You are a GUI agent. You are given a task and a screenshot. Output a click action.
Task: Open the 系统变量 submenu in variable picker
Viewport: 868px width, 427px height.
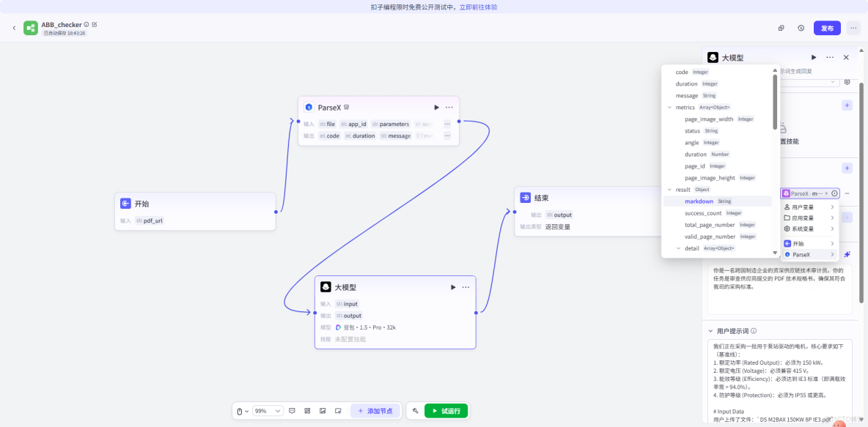(805, 229)
